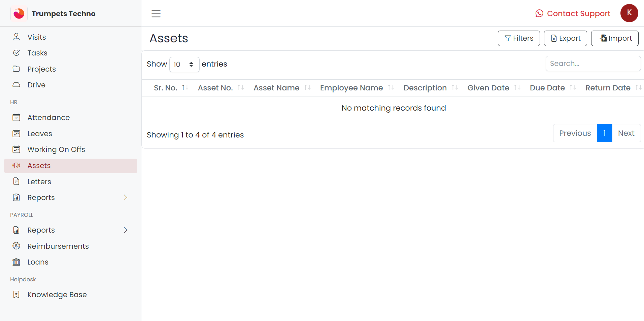
Task: Expand the Payroll Reports submenu
Action: click(126, 230)
